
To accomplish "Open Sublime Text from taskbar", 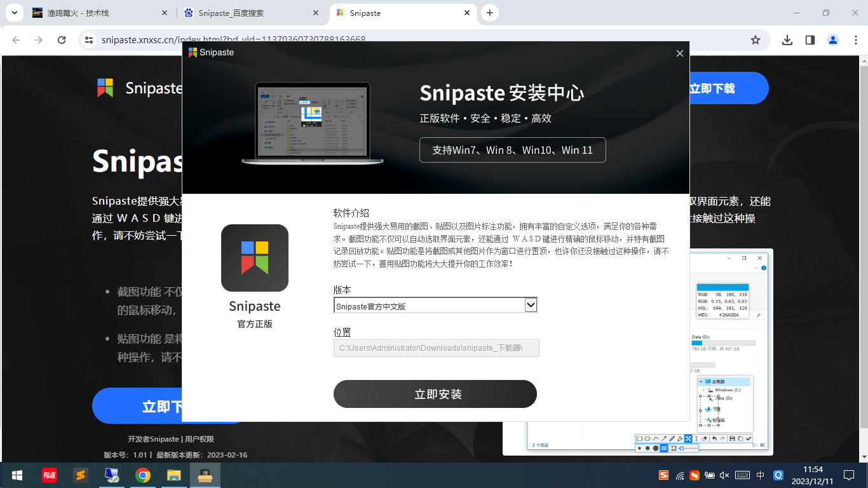I will click(80, 475).
